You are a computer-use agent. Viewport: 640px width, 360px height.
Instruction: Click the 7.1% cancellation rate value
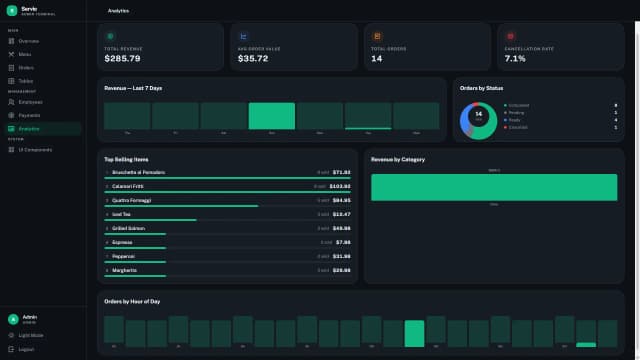[x=515, y=58]
